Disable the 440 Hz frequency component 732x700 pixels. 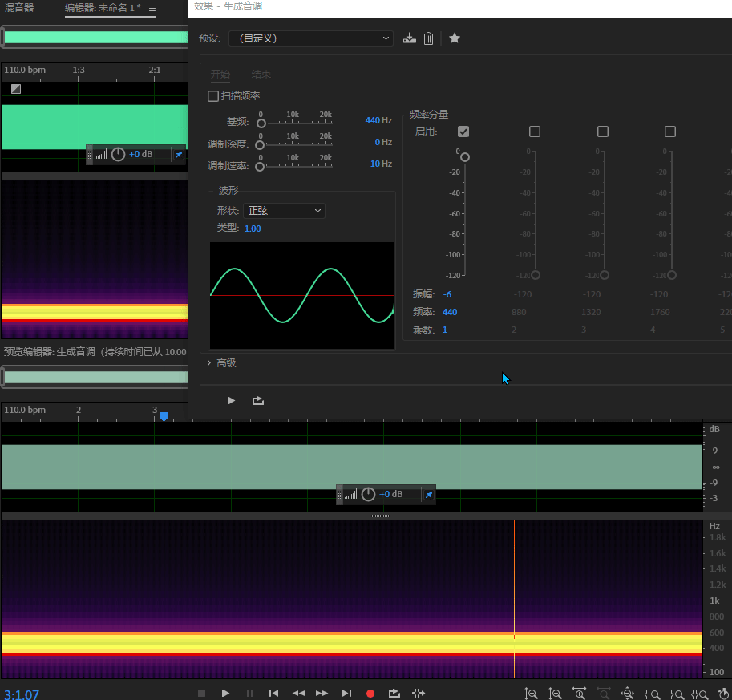pos(463,132)
